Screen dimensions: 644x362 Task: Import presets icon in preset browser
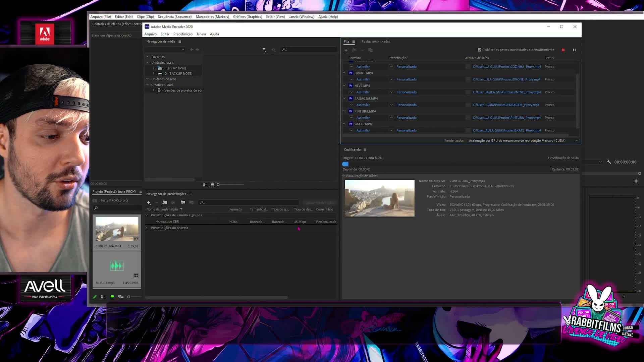click(x=183, y=202)
